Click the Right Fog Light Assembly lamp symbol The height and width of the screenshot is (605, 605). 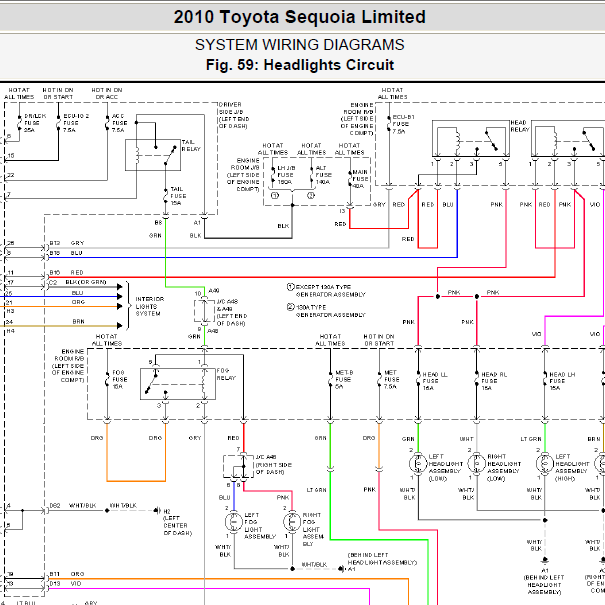coord(292,522)
